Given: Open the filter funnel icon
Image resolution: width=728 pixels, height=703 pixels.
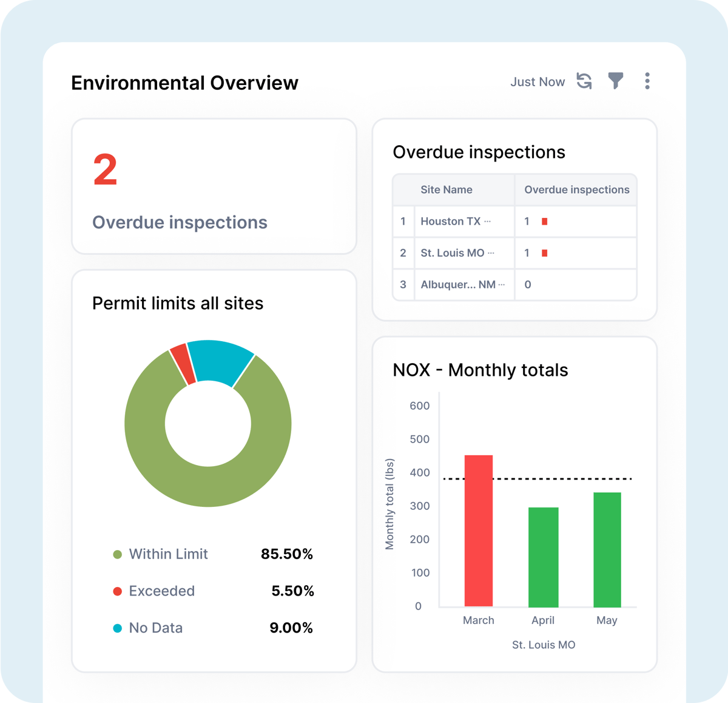Looking at the screenshot, I should 616,81.
